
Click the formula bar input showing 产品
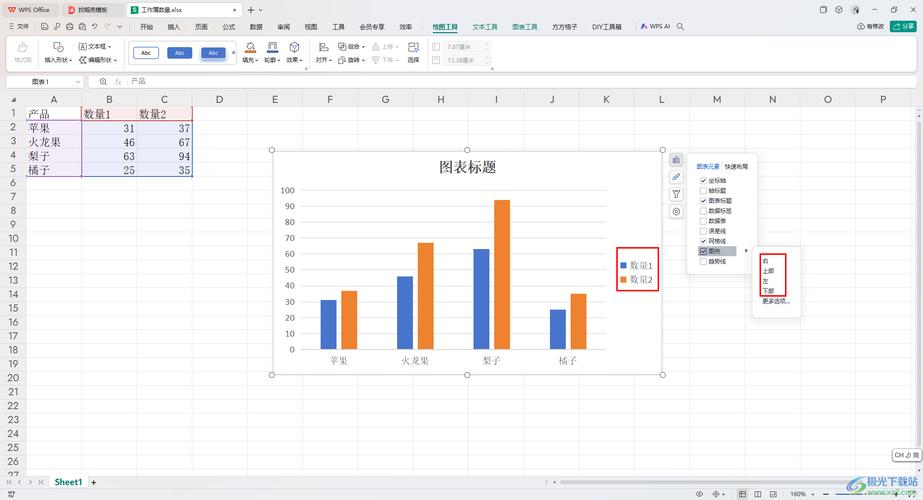[521, 82]
